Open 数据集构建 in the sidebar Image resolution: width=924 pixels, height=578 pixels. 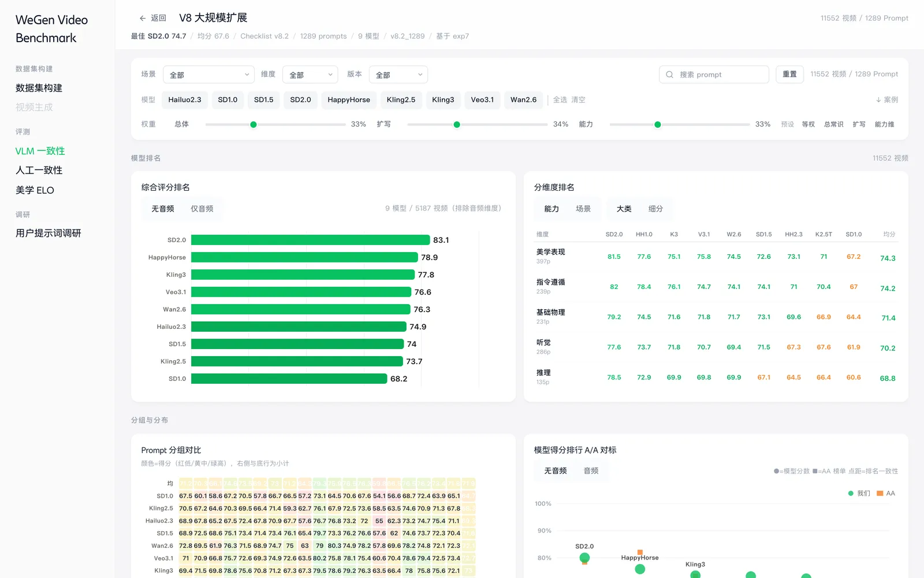click(x=39, y=88)
